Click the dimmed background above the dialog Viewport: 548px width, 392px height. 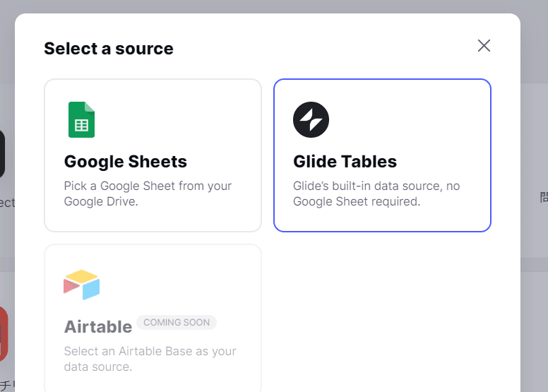[274, 6]
